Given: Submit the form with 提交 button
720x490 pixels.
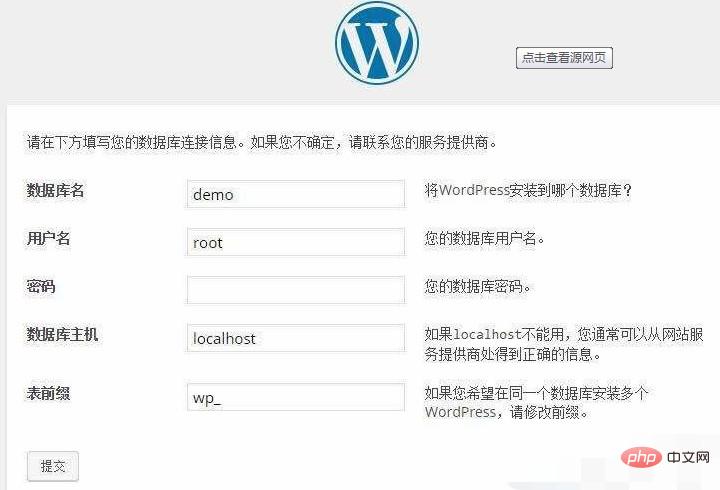Looking at the screenshot, I should (52, 466).
